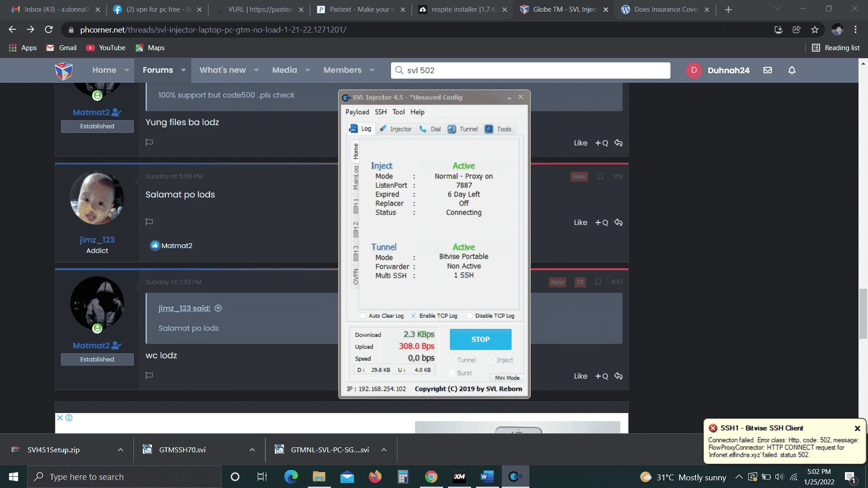The image size is (868, 488).
Task: Click the browser back arrow
Action: coord(12,30)
